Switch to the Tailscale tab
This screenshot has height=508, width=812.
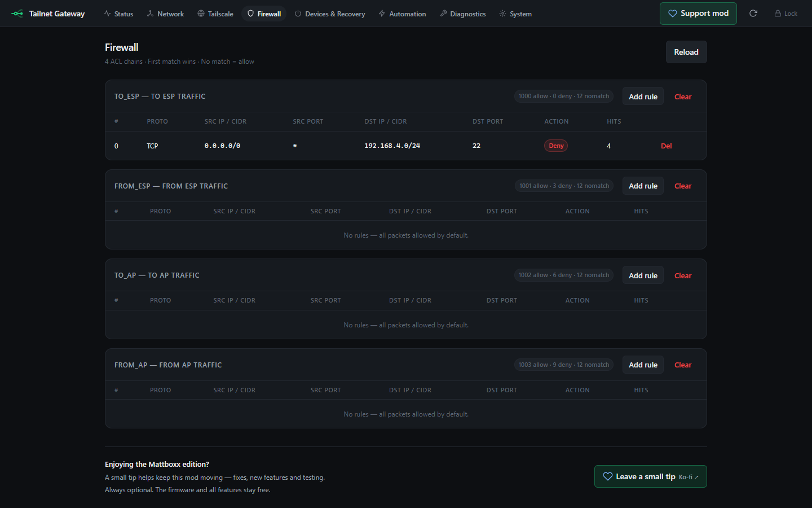[x=215, y=14]
